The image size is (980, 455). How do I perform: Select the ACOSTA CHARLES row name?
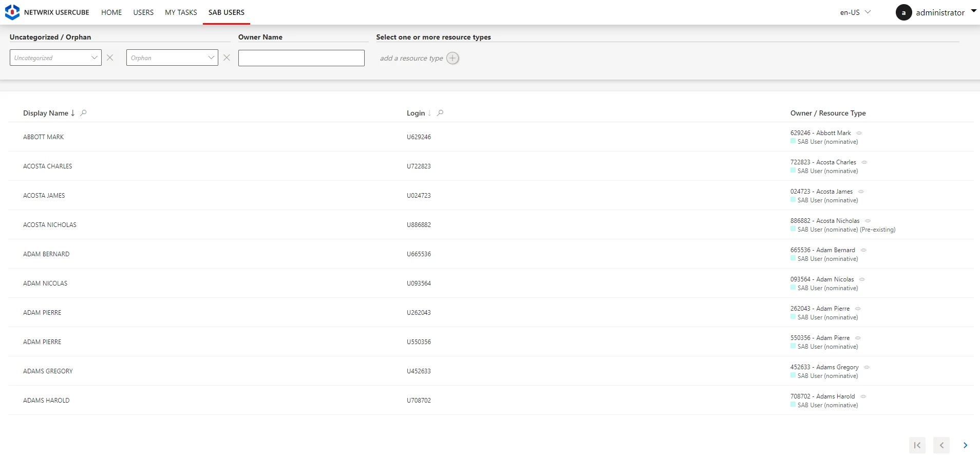click(48, 166)
